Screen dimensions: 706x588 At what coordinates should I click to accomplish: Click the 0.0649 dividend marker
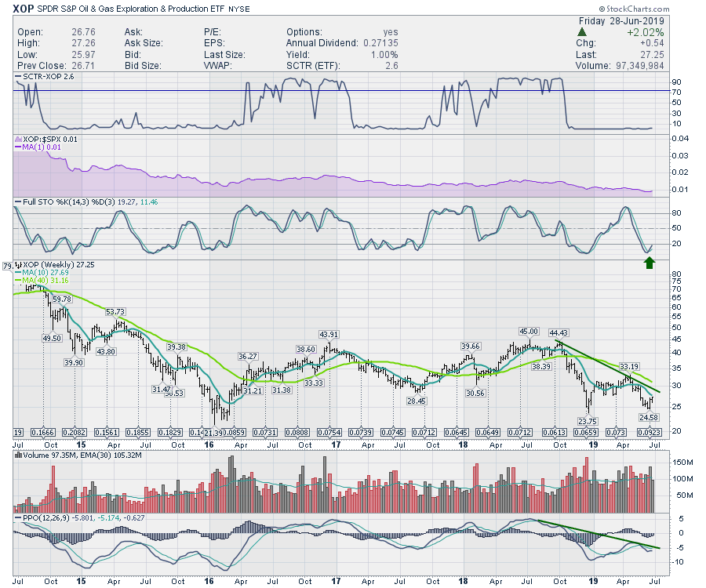click(x=489, y=432)
